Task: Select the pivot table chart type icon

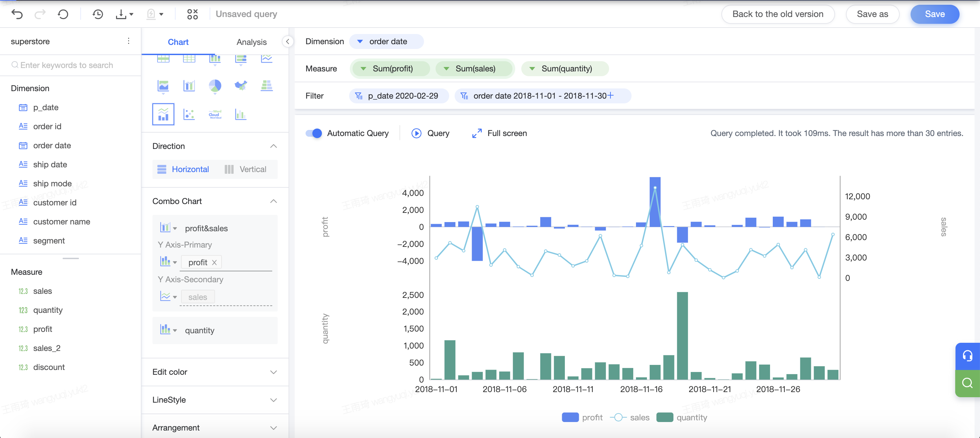Action: point(163,58)
